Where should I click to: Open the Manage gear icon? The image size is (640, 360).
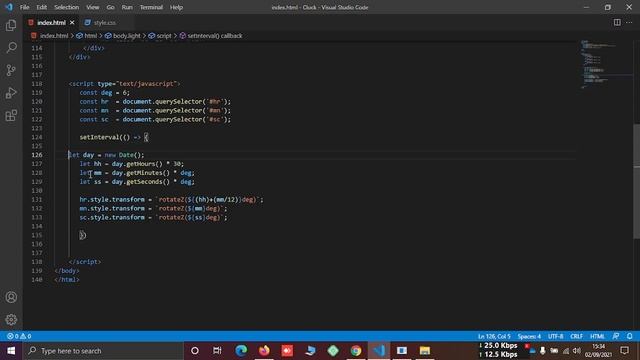pos(11,319)
